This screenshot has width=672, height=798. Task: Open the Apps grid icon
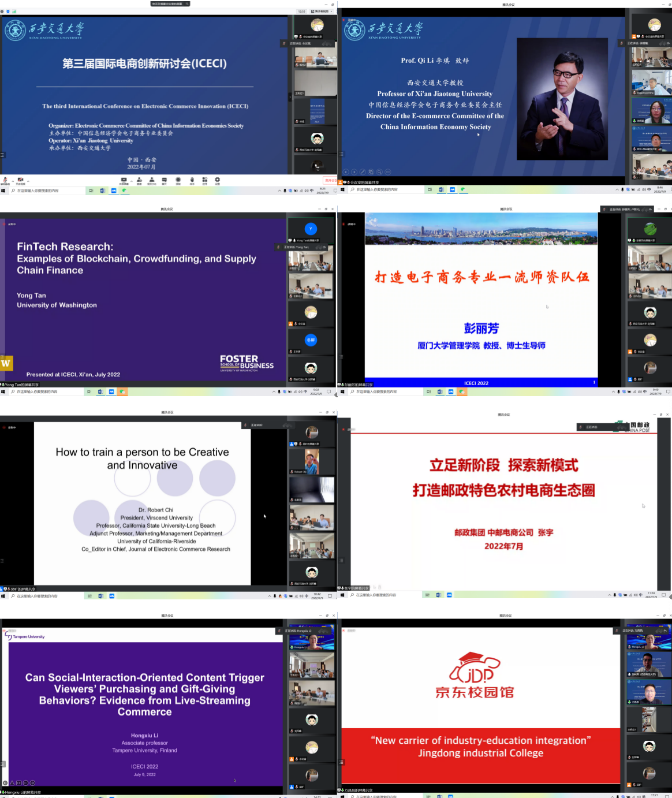tap(205, 180)
